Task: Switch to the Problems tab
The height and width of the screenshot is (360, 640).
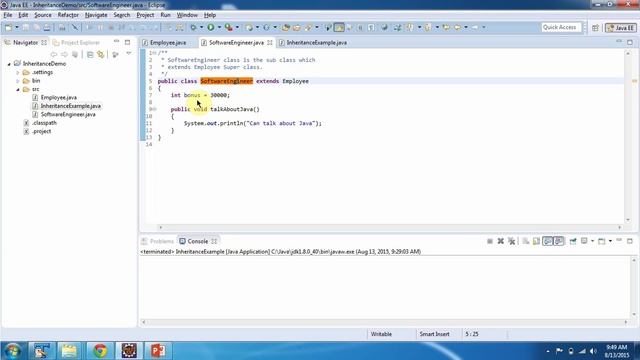Action: 158,241
